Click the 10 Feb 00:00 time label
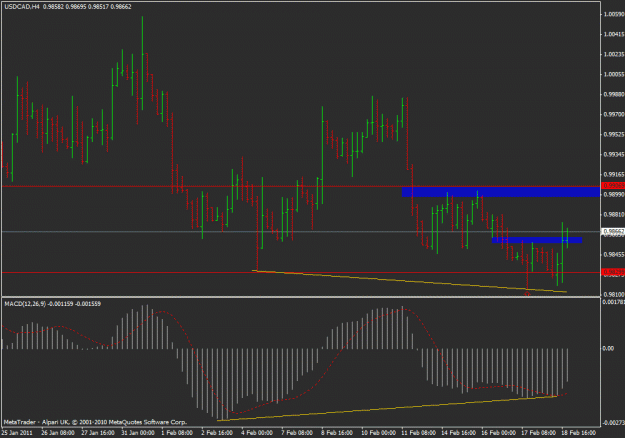625x438 pixels. coord(378,432)
